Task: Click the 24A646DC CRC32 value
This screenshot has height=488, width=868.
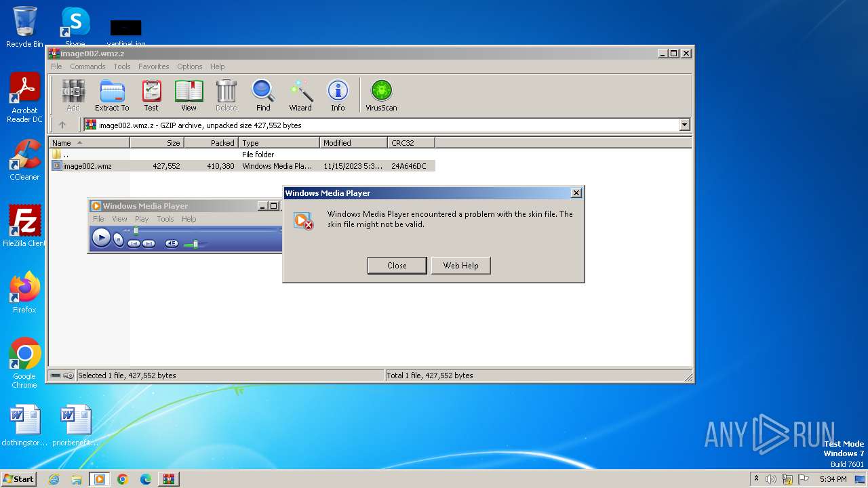Action: tap(409, 166)
